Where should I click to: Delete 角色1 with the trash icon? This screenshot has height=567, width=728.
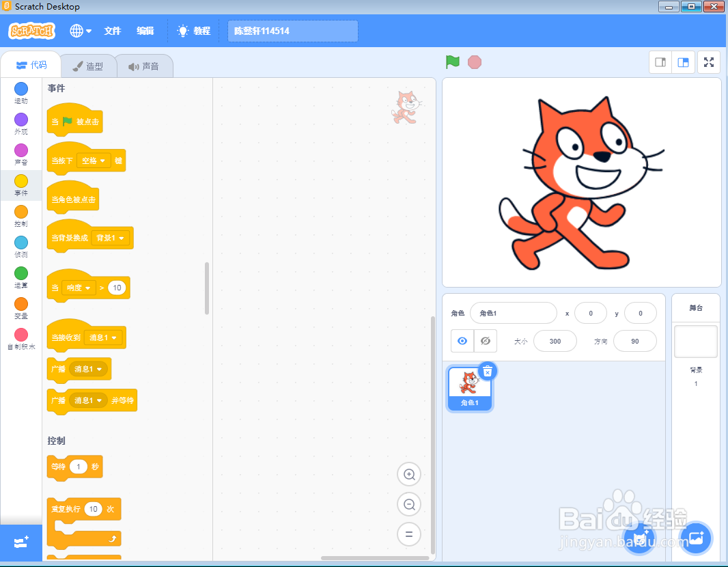(x=488, y=372)
